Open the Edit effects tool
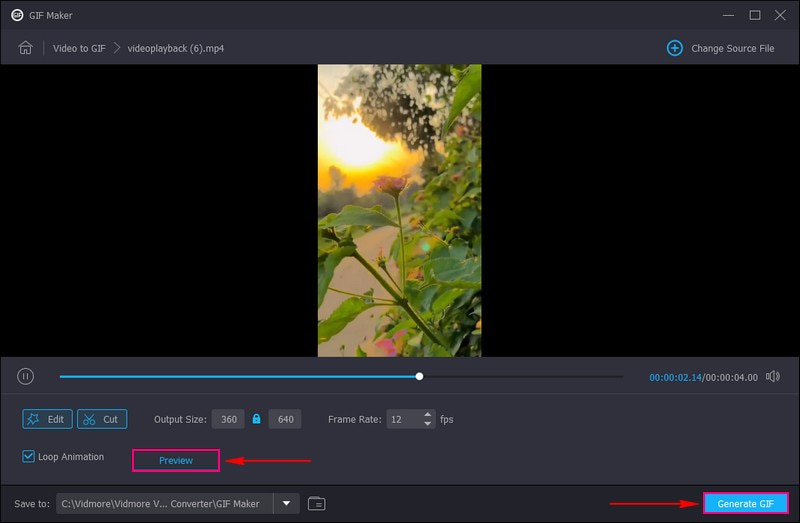The height and width of the screenshot is (523, 800). [x=47, y=419]
